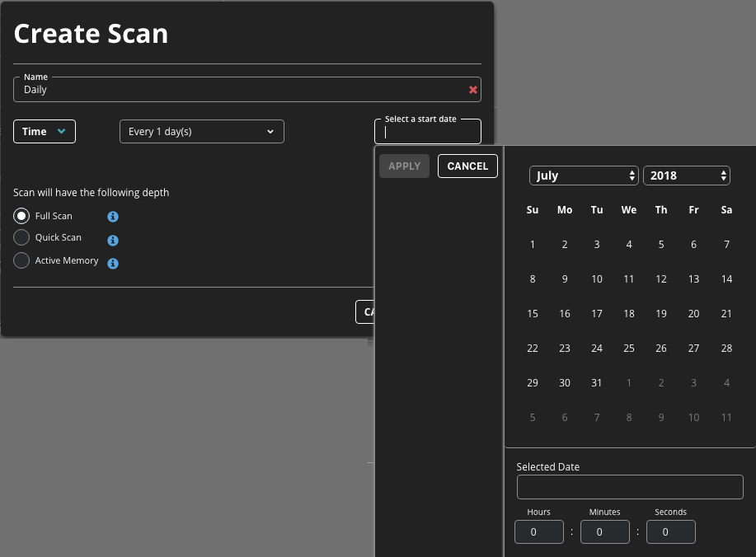Screen dimensions: 756x557
Task: Click the Hours input box
Action: [x=539, y=532]
